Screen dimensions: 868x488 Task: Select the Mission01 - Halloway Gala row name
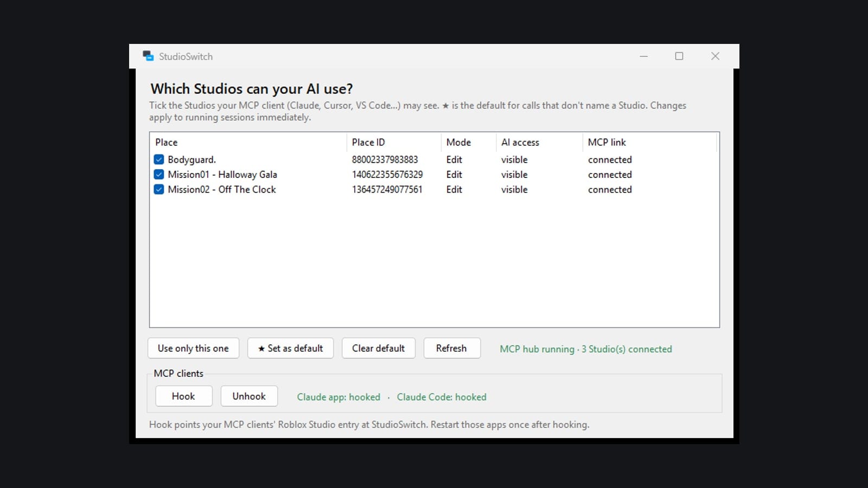coord(222,175)
